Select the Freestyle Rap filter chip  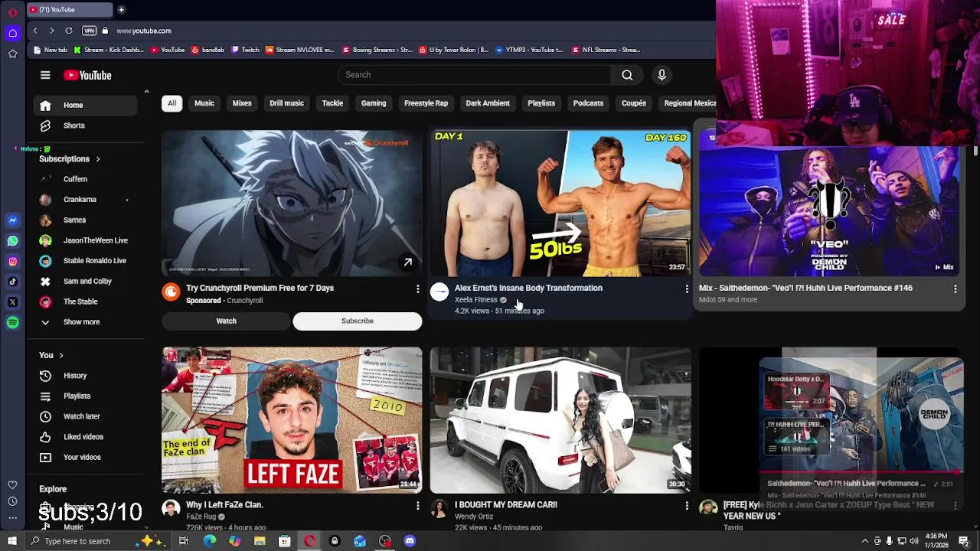[x=426, y=103]
